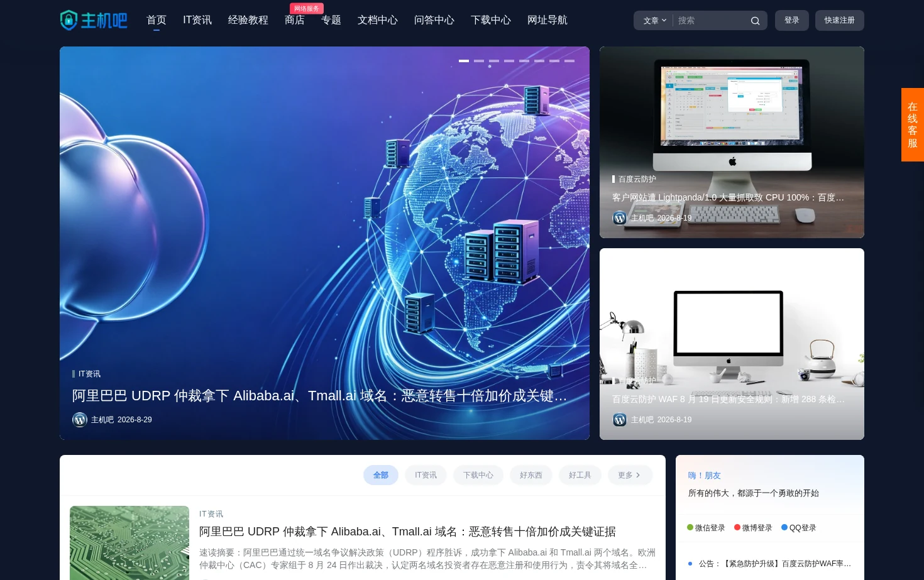Open the IT资讯 nav menu item
Screen dimensions: 924x580
(197, 20)
